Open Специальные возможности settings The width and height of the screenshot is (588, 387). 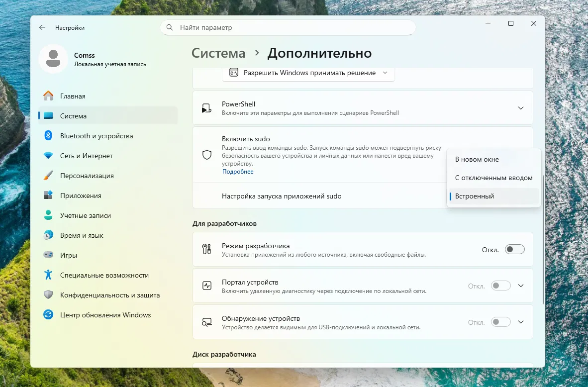pos(108,275)
